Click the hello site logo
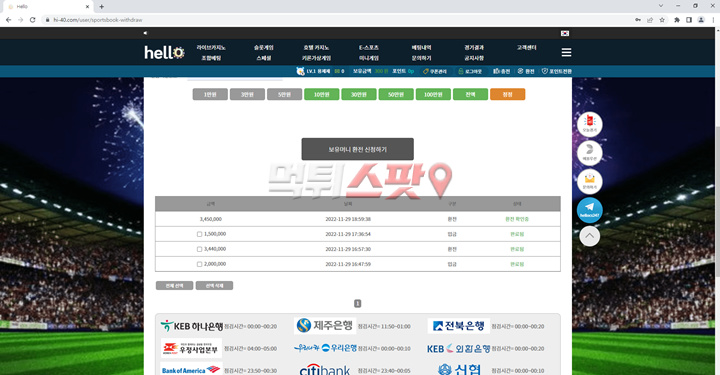The width and height of the screenshot is (720, 375). coord(164,52)
